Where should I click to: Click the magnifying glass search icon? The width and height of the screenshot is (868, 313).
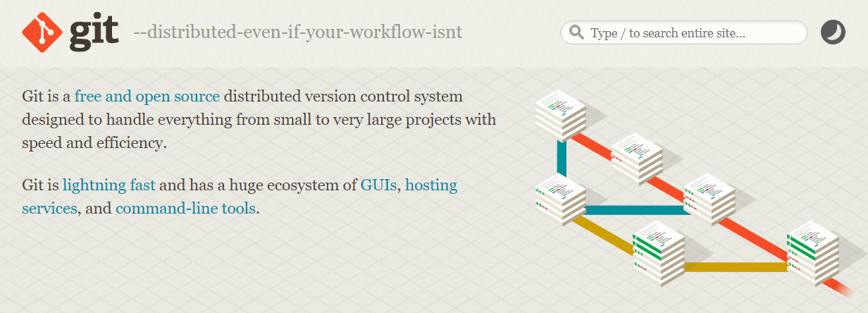(576, 32)
